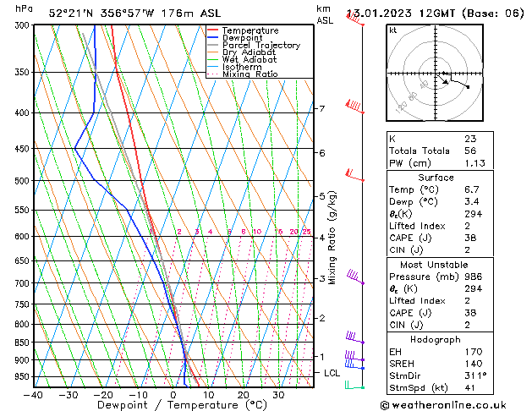Screen dimensions: 532x411
Task: Click the "−20" temperature axis label
Action: tap(103, 395)
